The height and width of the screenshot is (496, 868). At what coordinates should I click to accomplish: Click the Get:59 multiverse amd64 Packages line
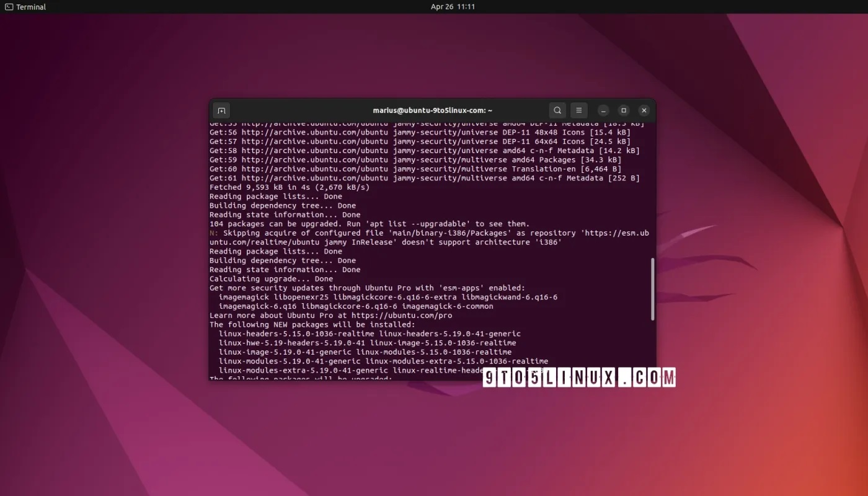pyautogui.click(x=415, y=160)
